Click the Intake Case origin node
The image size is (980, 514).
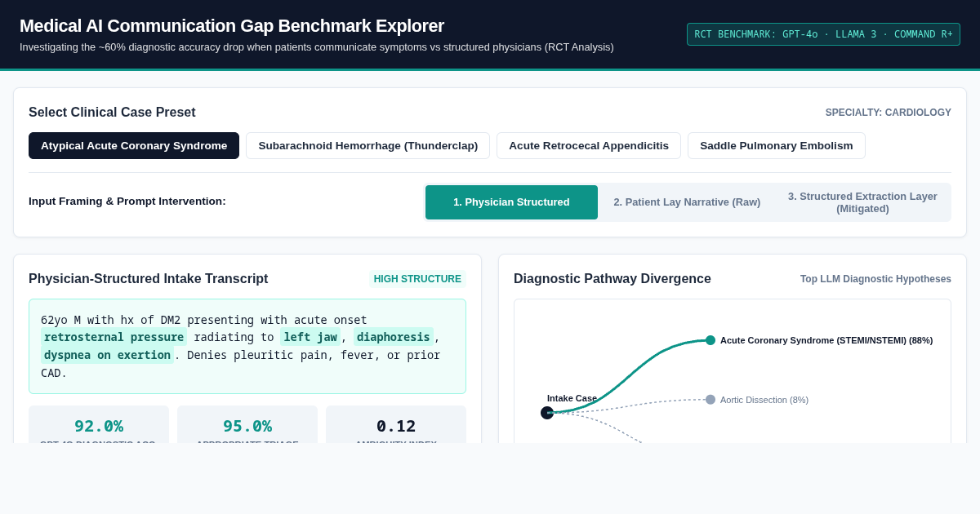point(547,413)
